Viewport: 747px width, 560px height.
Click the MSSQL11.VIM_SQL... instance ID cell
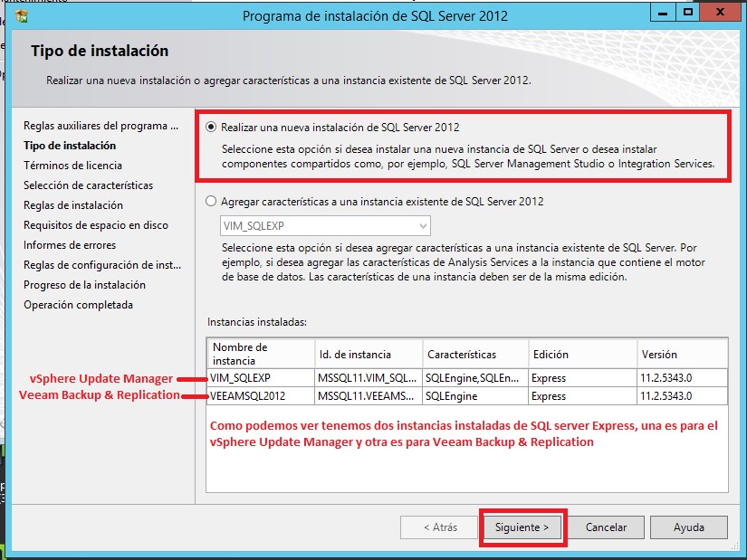[x=369, y=377]
